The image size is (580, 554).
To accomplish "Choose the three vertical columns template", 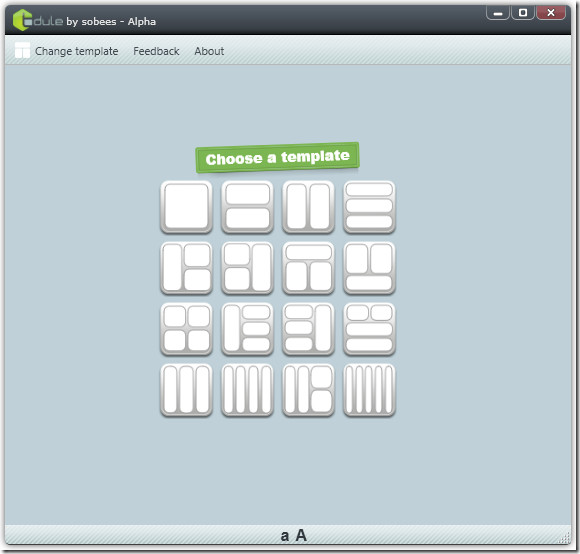I will pos(186,389).
